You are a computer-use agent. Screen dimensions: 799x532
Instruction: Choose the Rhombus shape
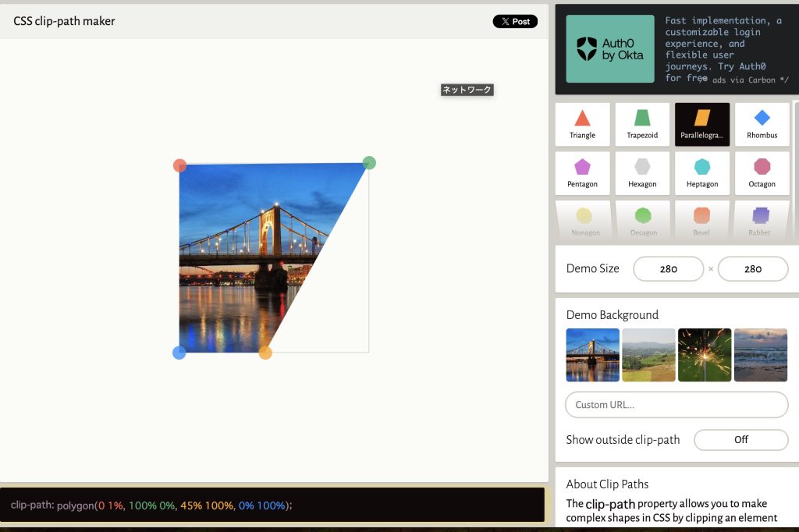[762, 124]
